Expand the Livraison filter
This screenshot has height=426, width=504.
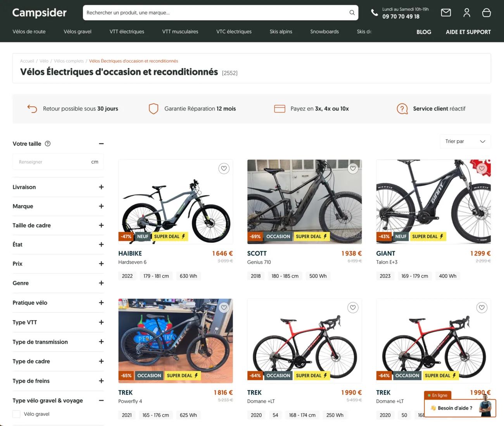(x=101, y=187)
